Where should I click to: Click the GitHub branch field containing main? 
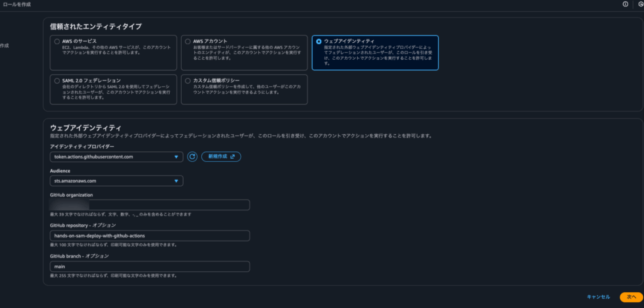tap(150, 266)
